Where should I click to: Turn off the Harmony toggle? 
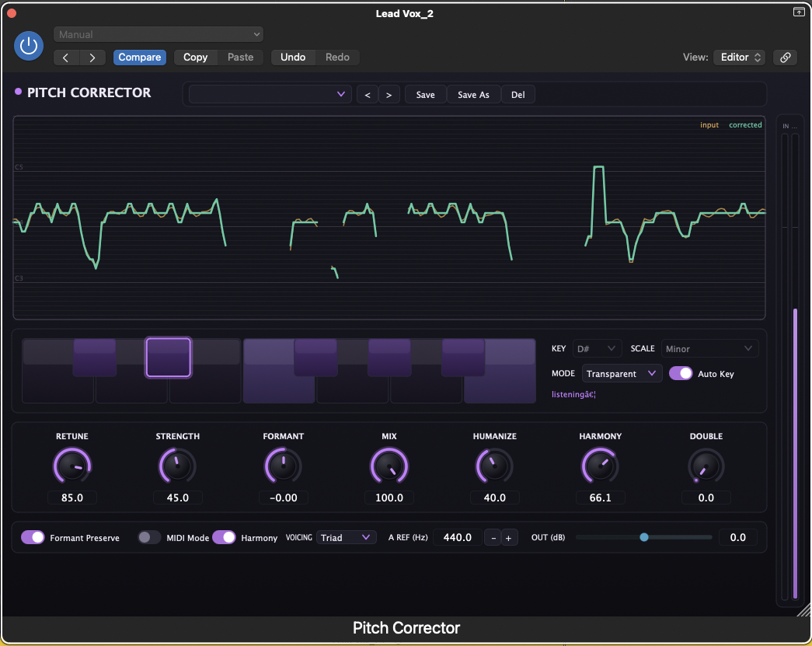224,537
